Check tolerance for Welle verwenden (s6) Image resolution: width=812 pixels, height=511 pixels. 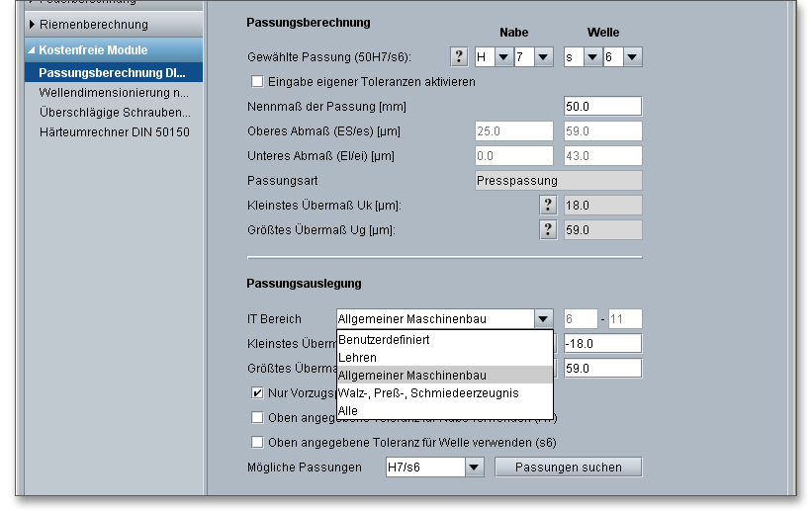pyautogui.click(x=258, y=442)
